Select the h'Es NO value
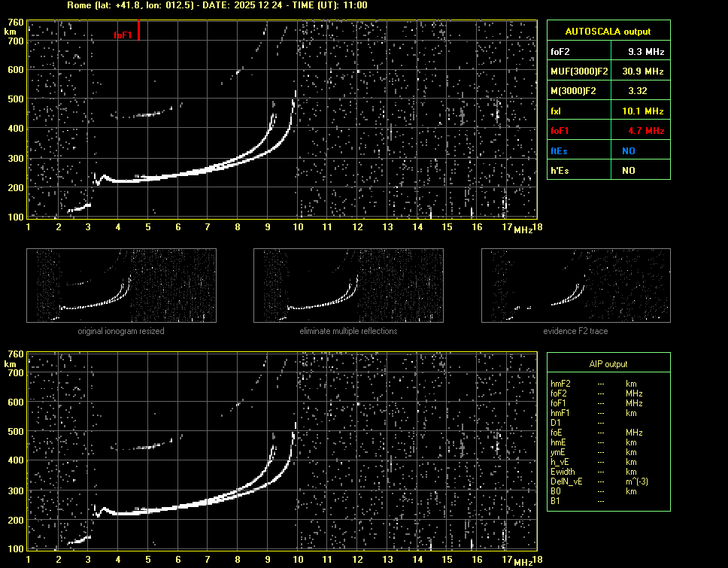The height and width of the screenshot is (568, 728). point(628,171)
